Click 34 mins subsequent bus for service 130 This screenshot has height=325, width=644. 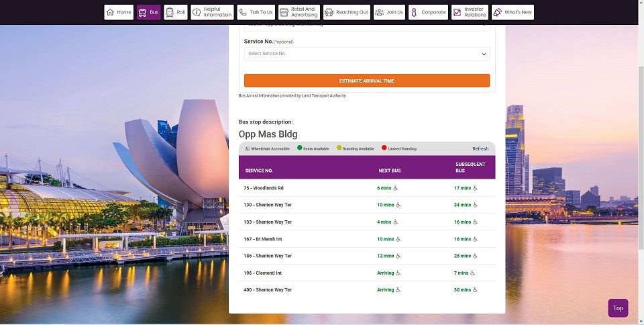[462, 205]
